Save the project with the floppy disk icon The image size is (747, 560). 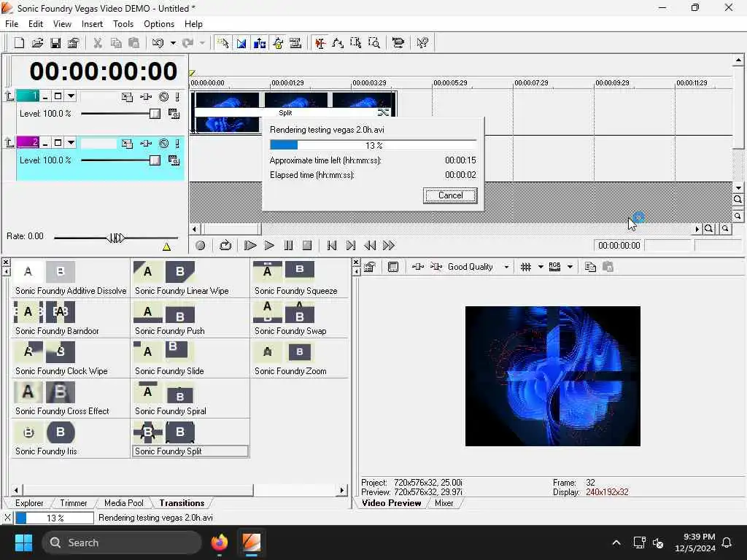click(x=55, y=43)
